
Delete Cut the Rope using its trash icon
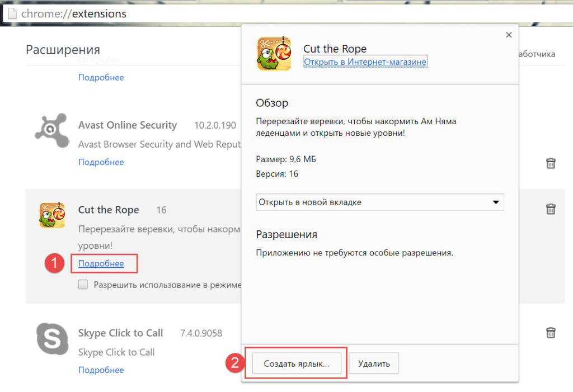click(551, 209)
